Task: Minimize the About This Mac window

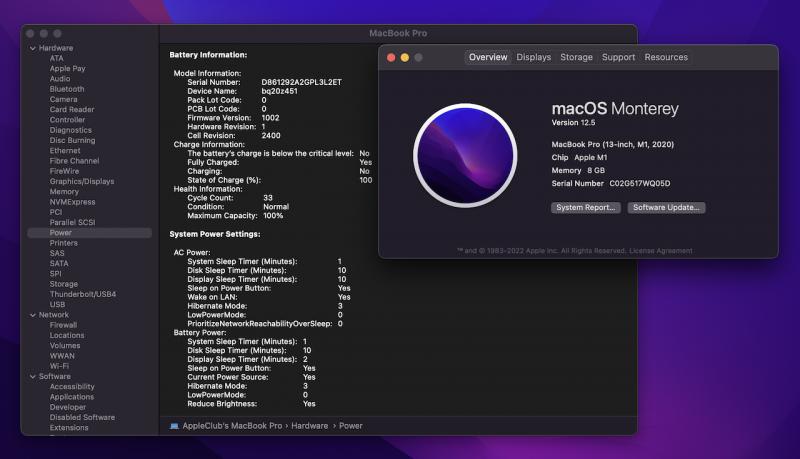Action: point(405,58)
